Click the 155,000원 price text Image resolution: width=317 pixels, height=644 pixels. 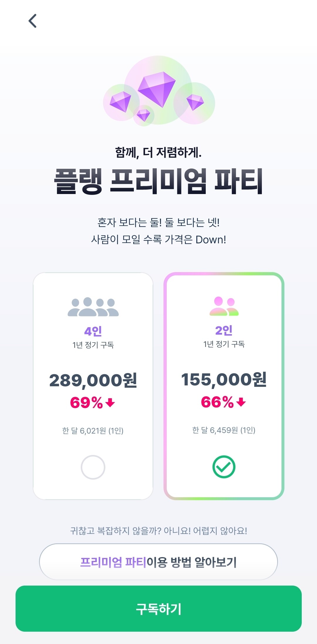225,379
